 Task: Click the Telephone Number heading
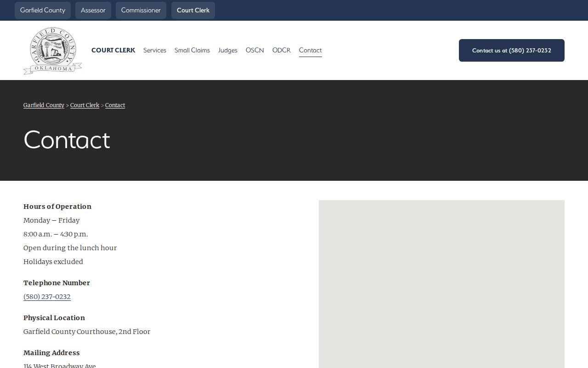pyautogui.click(x=57, y=283)
